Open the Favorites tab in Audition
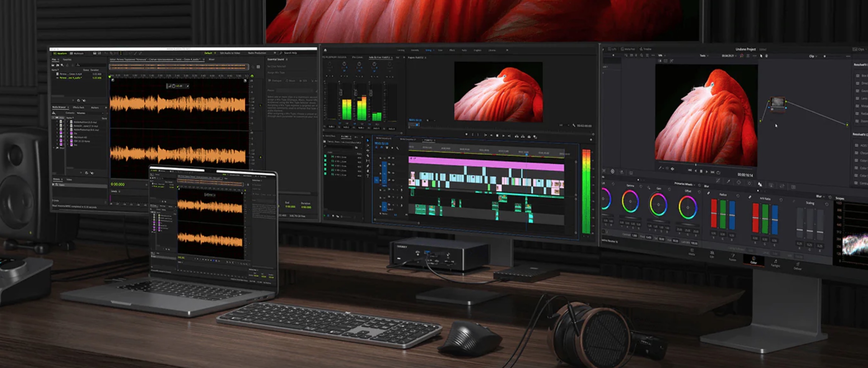The height and width of the screenshot is (368, 868). click(67, 59)
